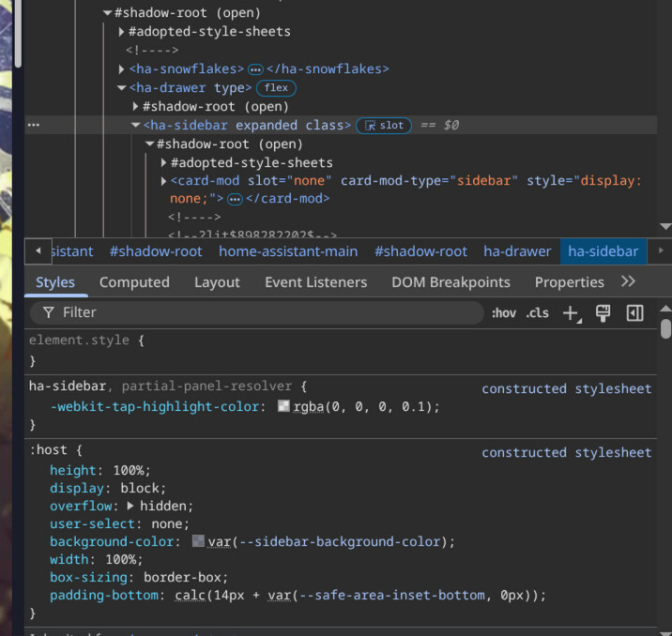Switch to the Computed tab

pyautogui.click(x=134, y=281)
